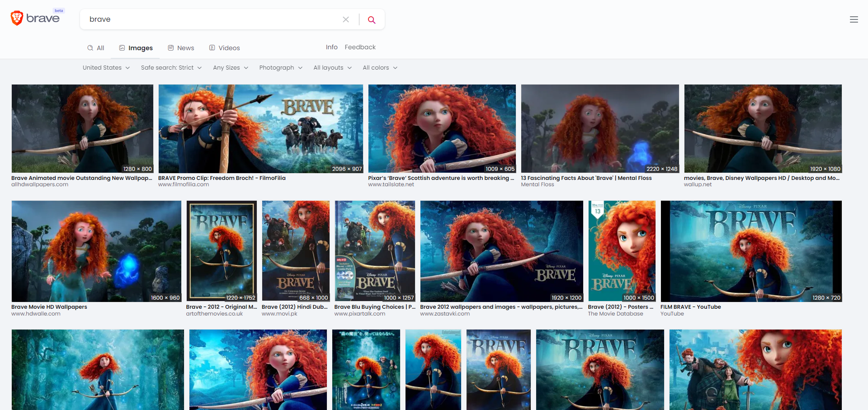Open the Videos tab
The image size is (868, 410).
click(225, 48)
